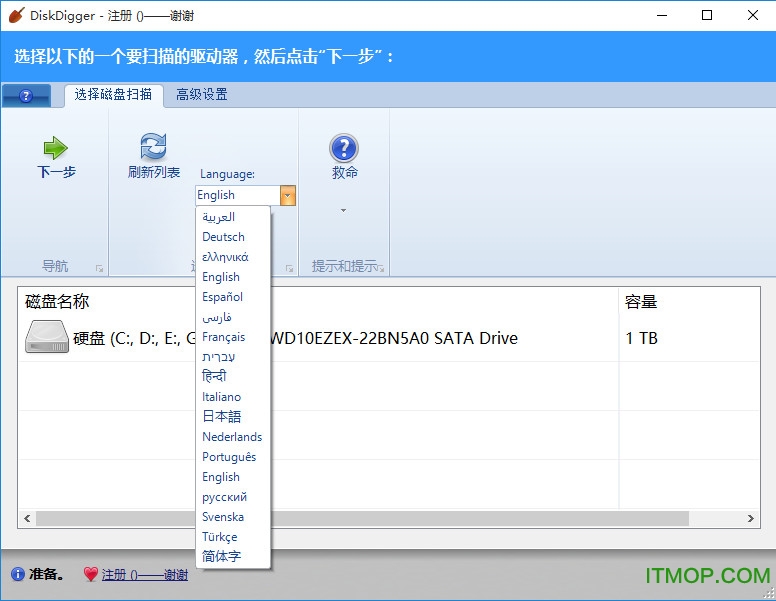The image size is (776, 601).
Task: Click the Language combo box text field
Action: [x=238, y=195]
